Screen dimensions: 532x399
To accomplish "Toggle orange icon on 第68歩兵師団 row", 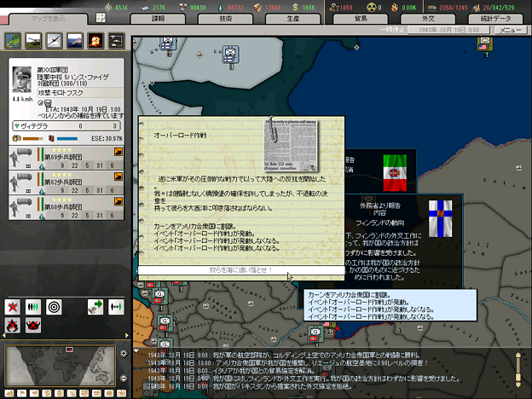I will 119,201.
